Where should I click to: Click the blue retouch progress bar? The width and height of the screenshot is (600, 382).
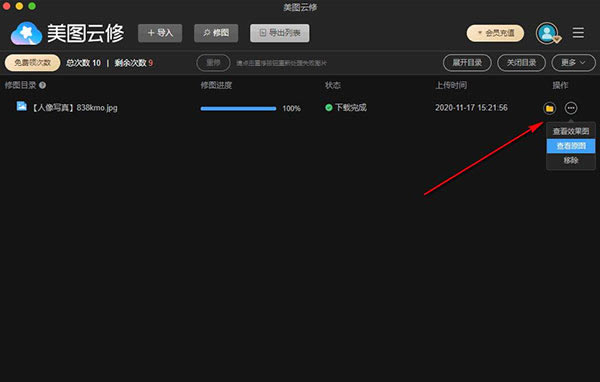click(x=238, y=109)
